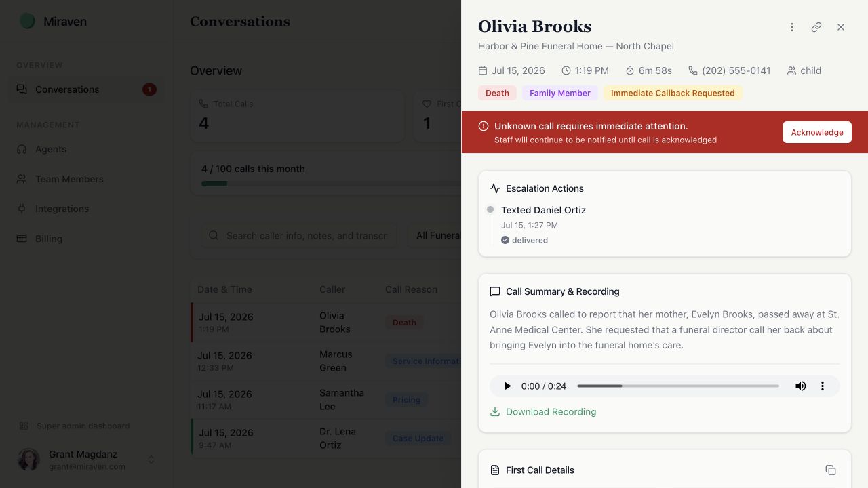Screen dimensions: 868x488
Task: Click the First Call Details document icon
Action: 495,470
